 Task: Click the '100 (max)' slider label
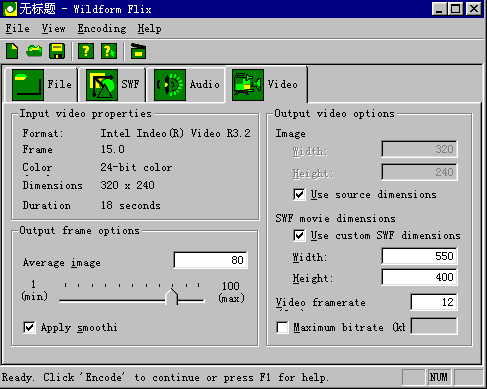click(x=231, y=292)
